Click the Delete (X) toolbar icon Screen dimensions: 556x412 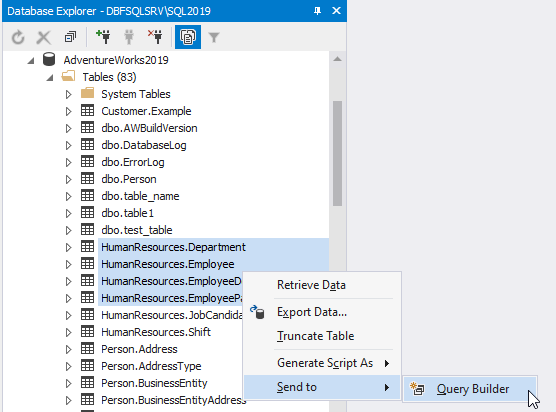point(44,37)
